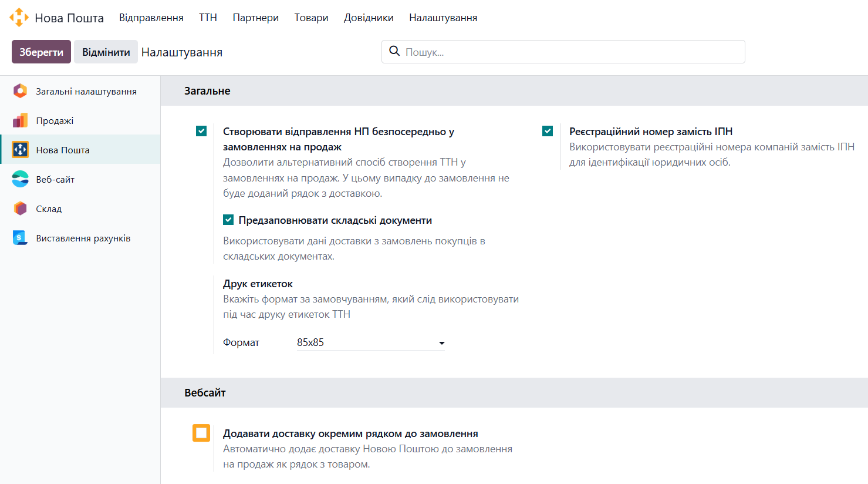Open the Партнери menu
This screenshot has height=484, width=868.
tap(256, 18)
